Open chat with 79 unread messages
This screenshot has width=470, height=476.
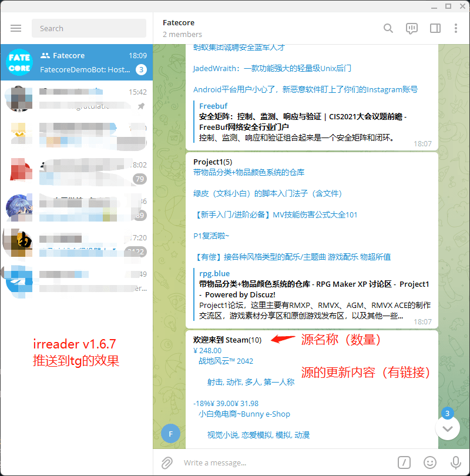(76, 172)
